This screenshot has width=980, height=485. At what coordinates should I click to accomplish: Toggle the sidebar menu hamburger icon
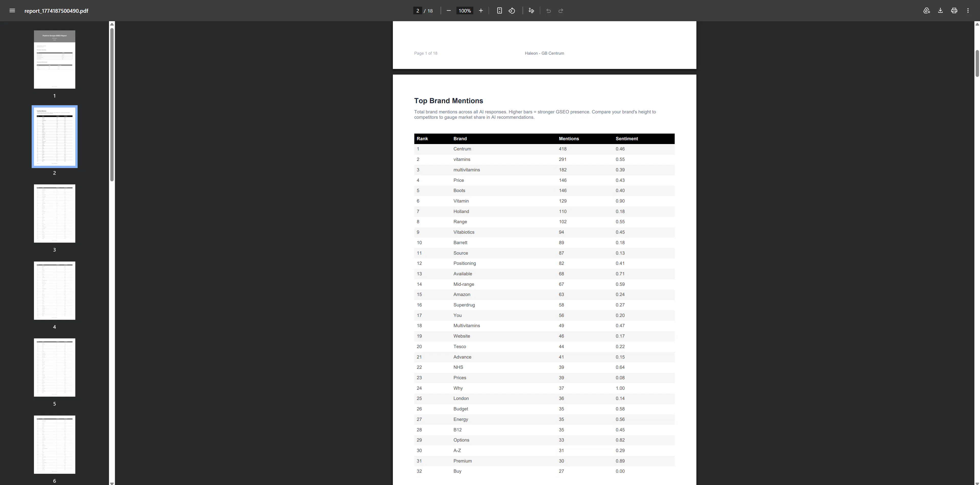point(12,11)
